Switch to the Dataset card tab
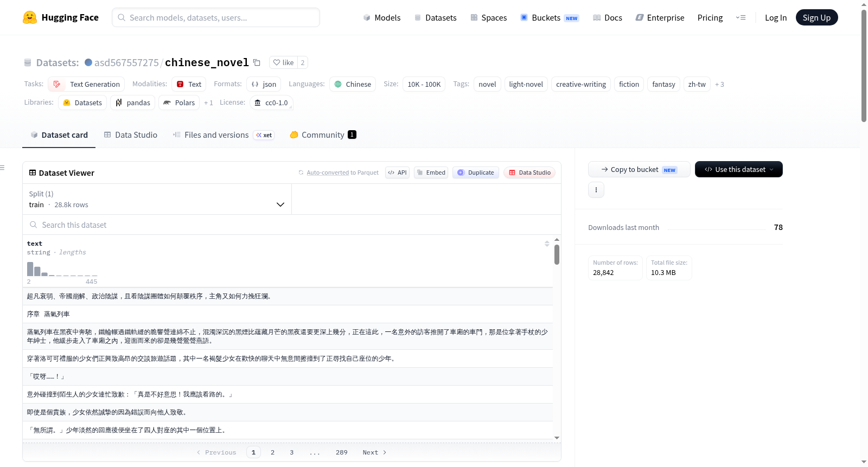 [x=59, y=135]
